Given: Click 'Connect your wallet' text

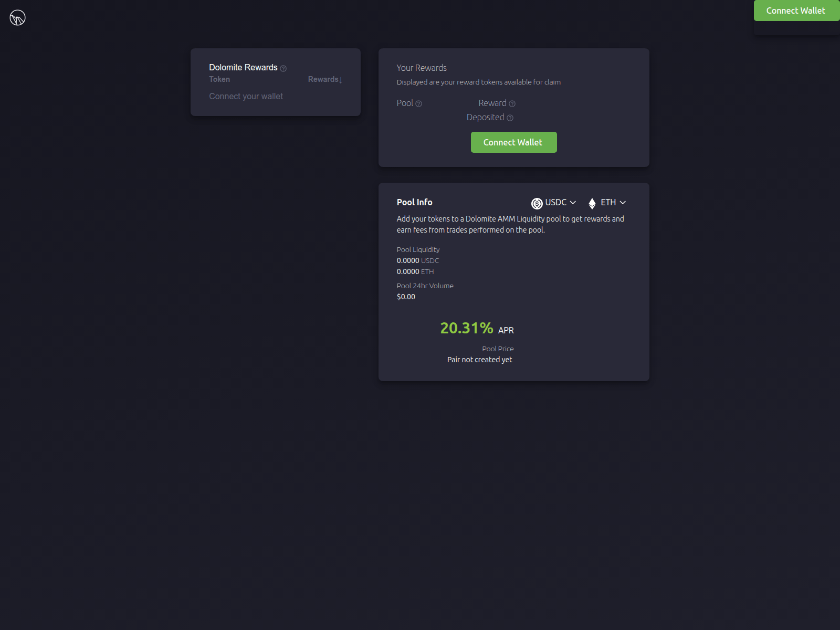Looking at the screenshot, I should point(246,96).
